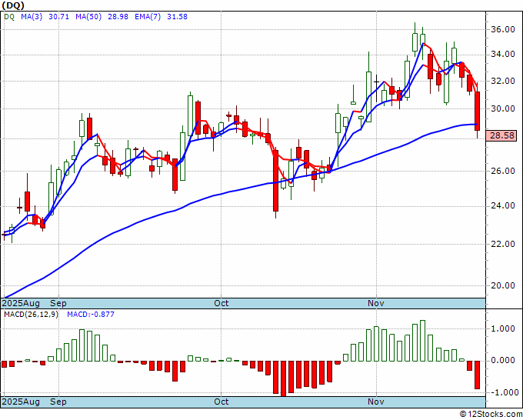523x420 pixels.
Task: Click the (DQ) ticker title
Action: click(13, 5)
